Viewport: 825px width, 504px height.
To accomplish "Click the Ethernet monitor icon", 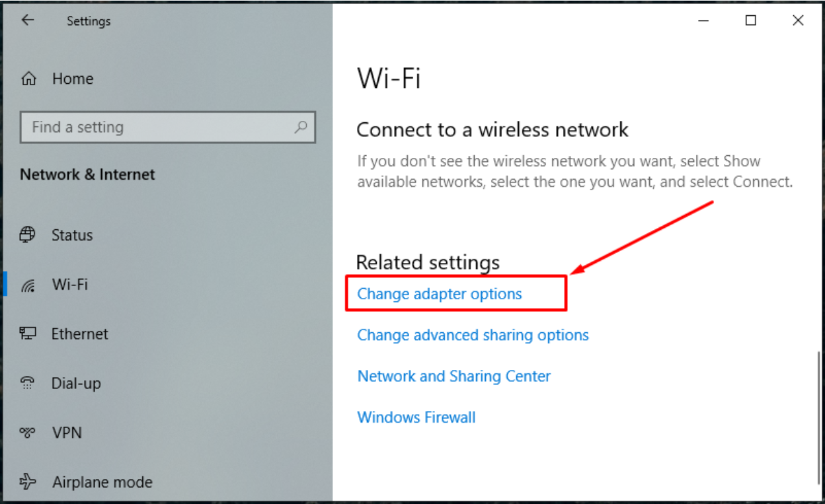I will click(28, 334).
